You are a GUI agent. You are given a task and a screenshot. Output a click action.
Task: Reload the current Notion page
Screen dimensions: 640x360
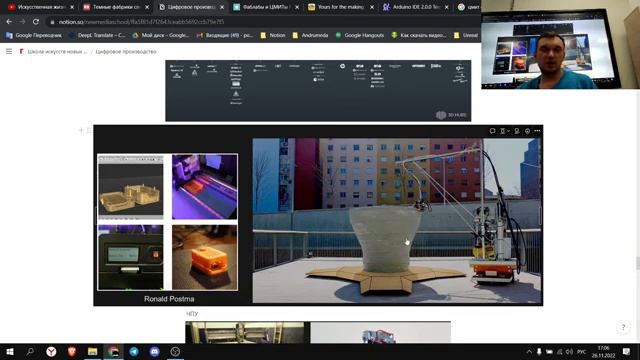(x=36, y=22)
